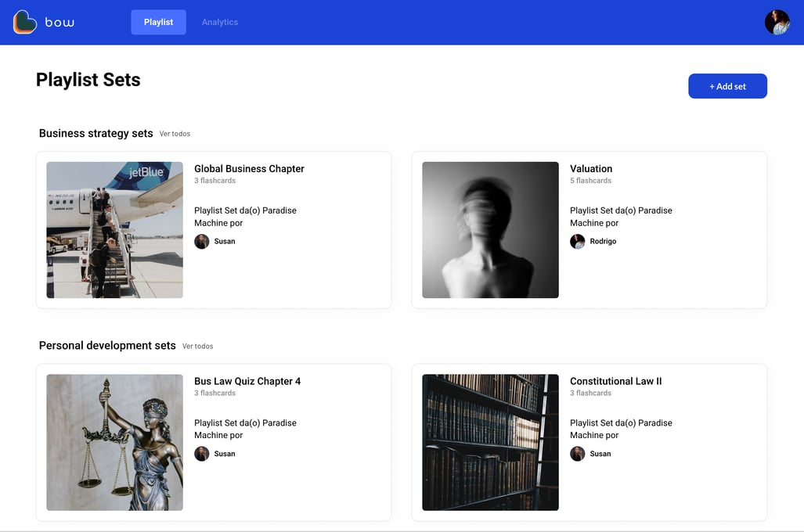The width and height of the screenshot is (804, 532).
Task: Click Playlist Set description on Bus Law Quiz card
Action: 245,429
